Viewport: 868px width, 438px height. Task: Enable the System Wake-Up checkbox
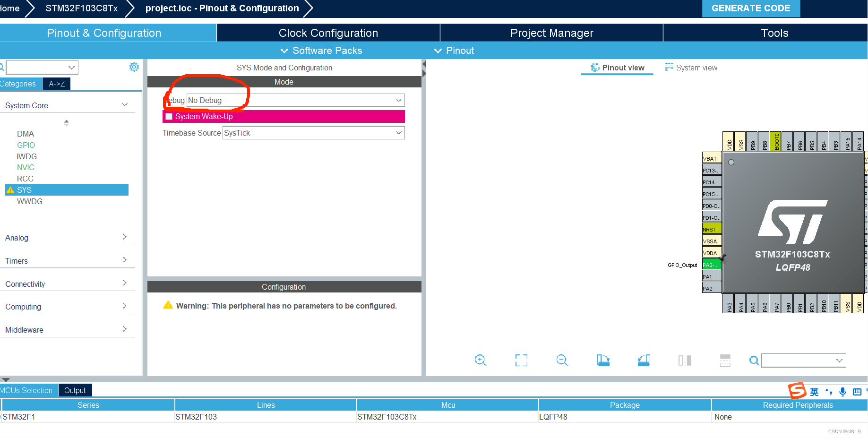pos(169,117)
